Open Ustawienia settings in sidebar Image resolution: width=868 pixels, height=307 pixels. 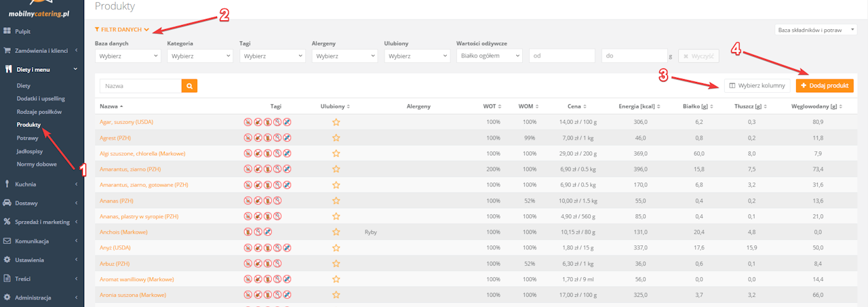click(29, 260)
